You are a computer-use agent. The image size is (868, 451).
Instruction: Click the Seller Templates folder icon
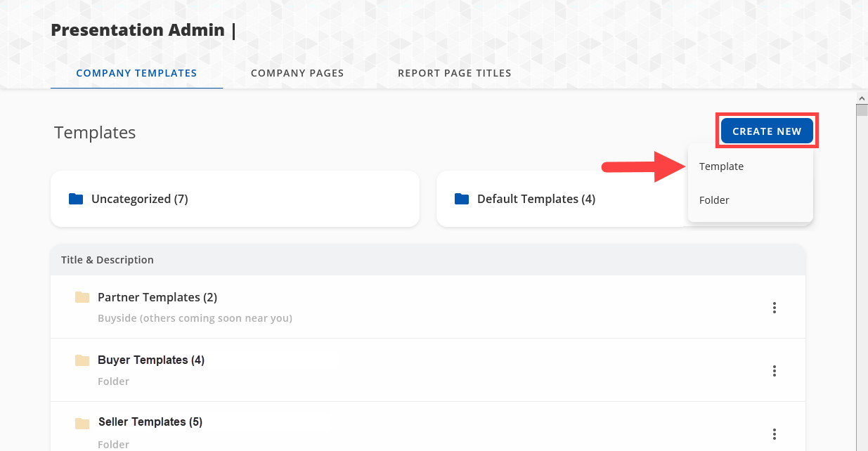[x=82, y=423]
